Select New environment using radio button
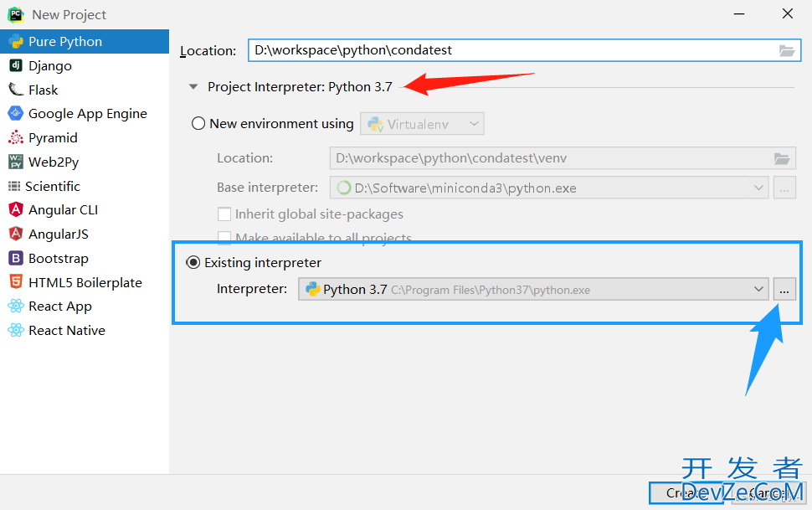The image size is (812, 510). tap(198, 124)
